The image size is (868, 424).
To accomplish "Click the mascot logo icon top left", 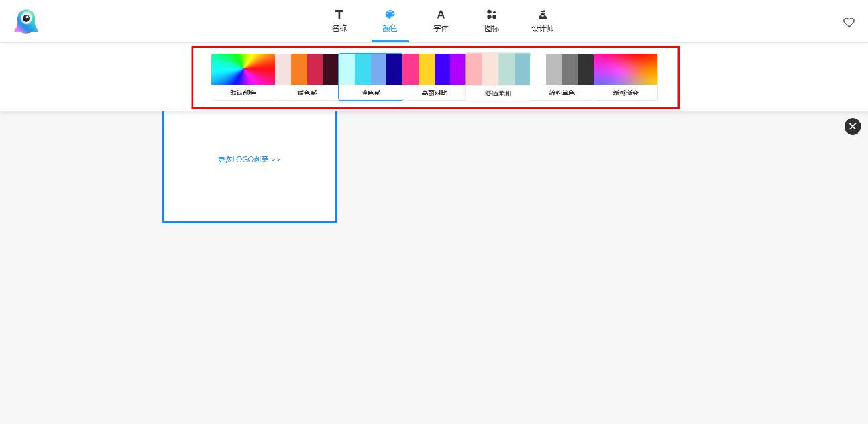I will (25, 21).
